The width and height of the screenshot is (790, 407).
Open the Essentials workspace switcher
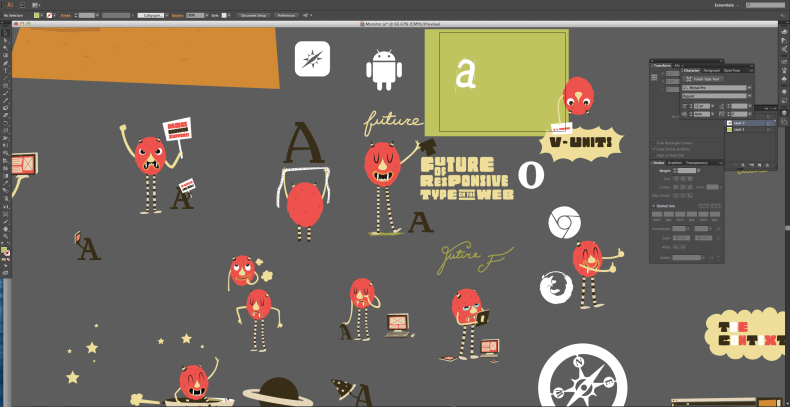point(728,5)
